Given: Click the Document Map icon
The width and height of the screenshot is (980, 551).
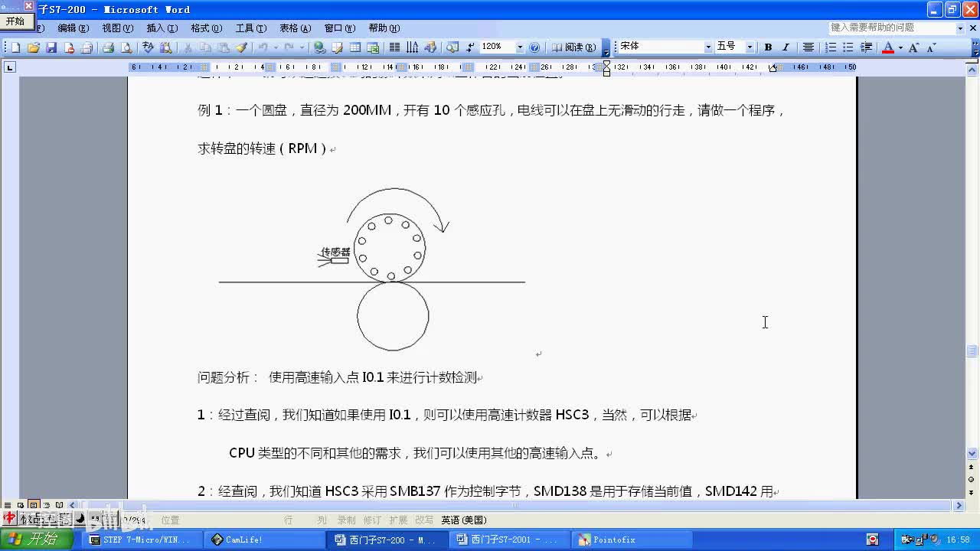Looking at the screenshot, I should point(452,47).
